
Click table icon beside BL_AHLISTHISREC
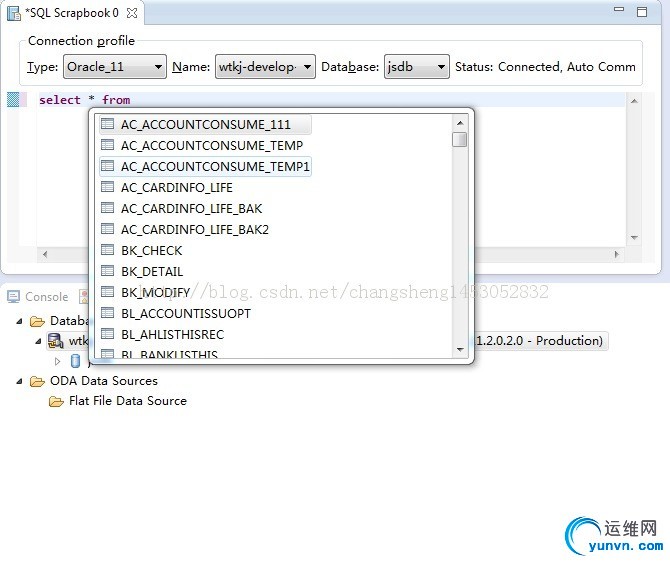107,334
